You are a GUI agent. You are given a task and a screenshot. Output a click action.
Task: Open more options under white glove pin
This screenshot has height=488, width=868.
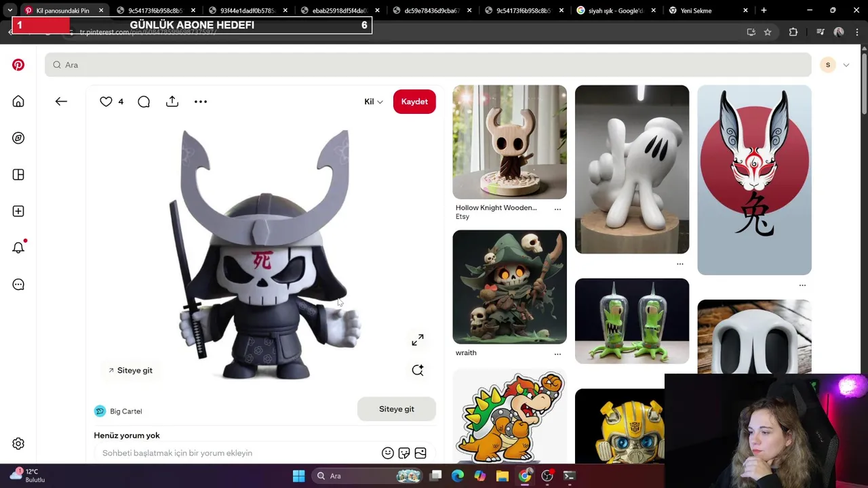(x=680, y=264)
